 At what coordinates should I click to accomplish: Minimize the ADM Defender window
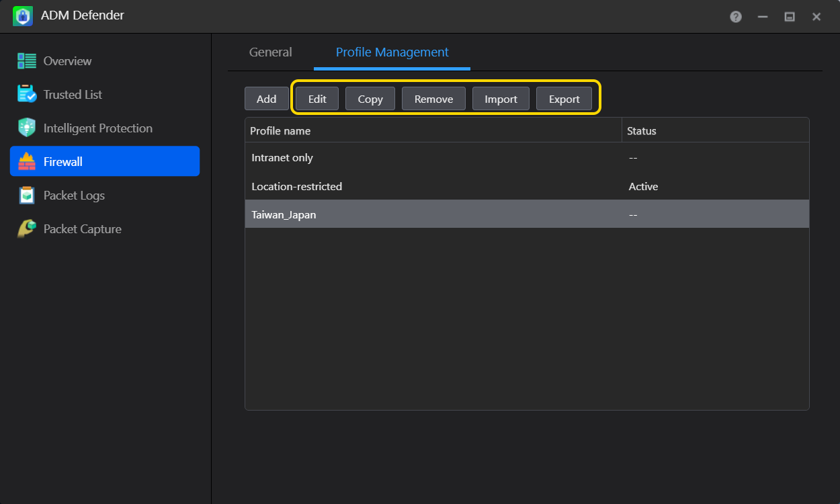pyautogui.click(x=763, y=17)
